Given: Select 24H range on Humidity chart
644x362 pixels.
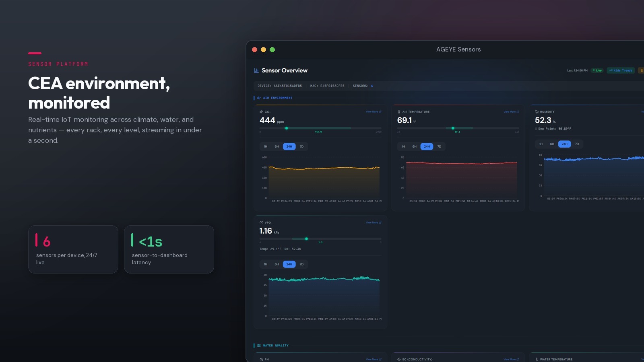Looking at the screenshot, I should 565,144.
